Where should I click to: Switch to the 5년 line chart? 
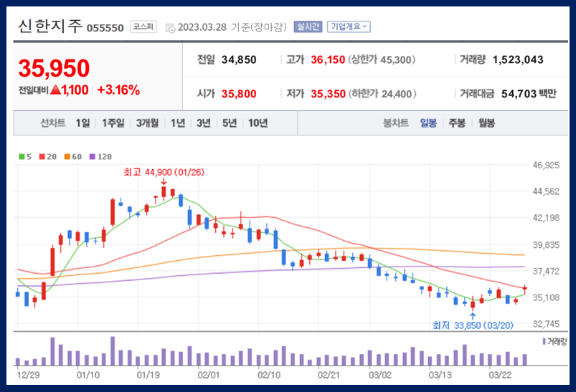click(x=230, y=123)
